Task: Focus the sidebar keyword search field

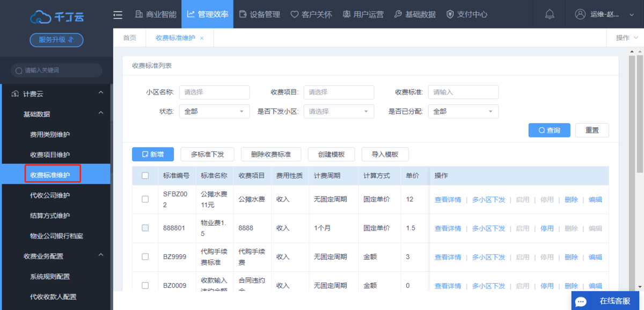Action: coord(56,70)
